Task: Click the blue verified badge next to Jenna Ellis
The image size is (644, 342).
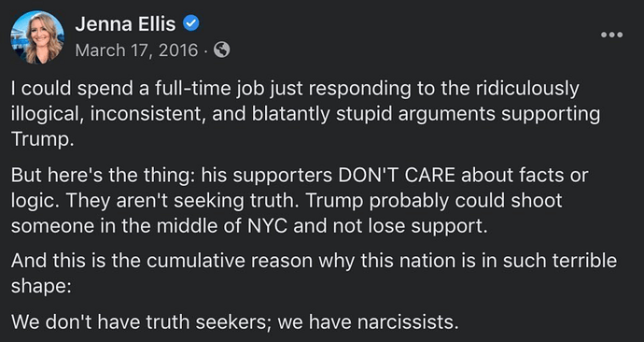Action: click(x=190, y=24)
